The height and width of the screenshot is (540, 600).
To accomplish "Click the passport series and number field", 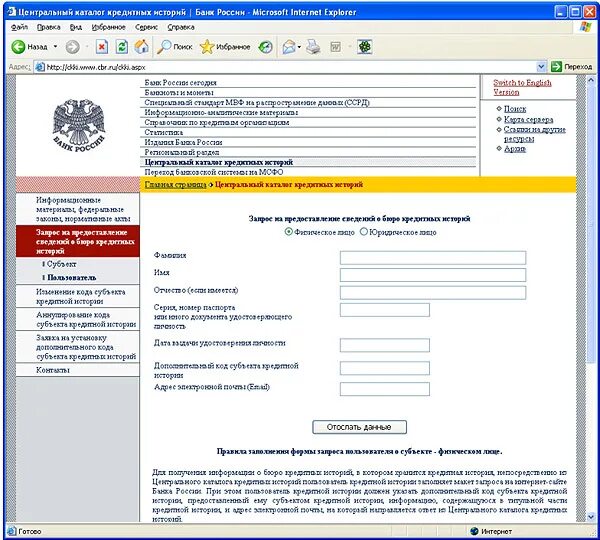I will [385, 310].
